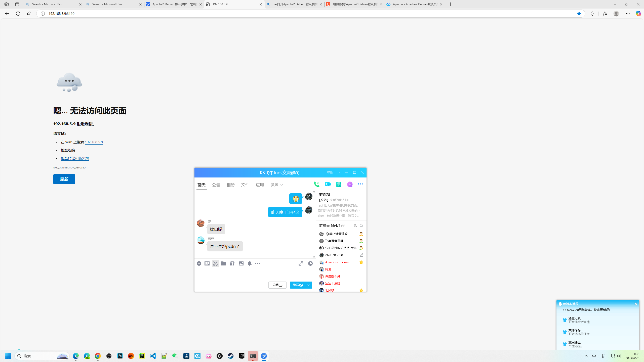Click the purple invite plus icon
The height and width of the screenshot is (362, 644).
[350, 184]
